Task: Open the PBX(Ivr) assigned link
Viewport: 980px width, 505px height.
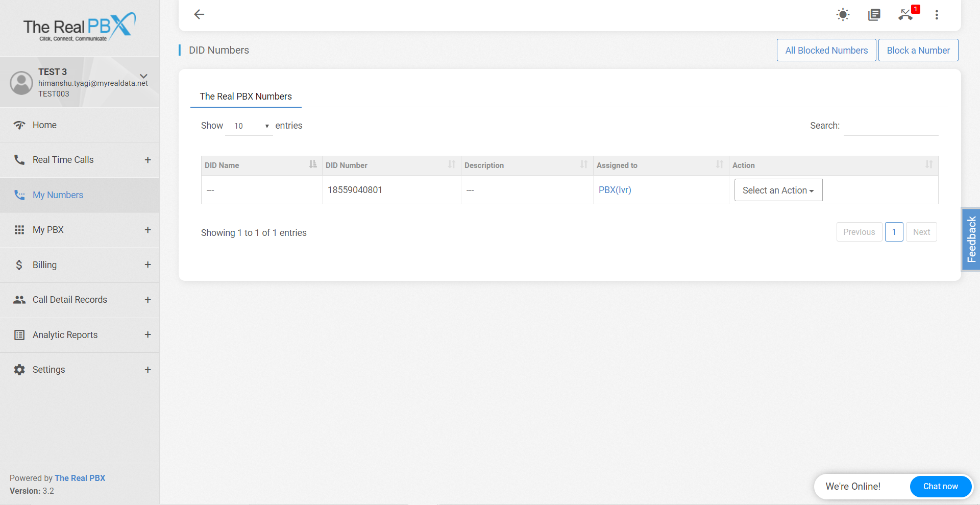Action: tap(615, 190)
